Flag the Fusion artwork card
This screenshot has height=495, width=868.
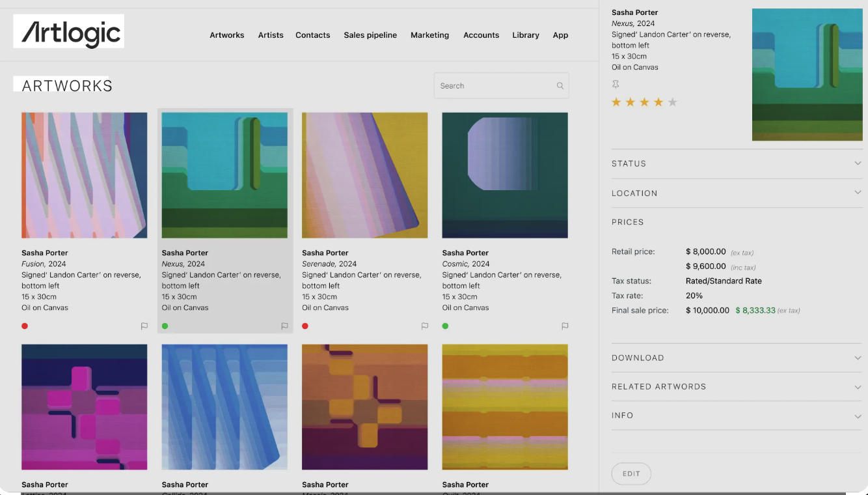[x=144, y=326]
